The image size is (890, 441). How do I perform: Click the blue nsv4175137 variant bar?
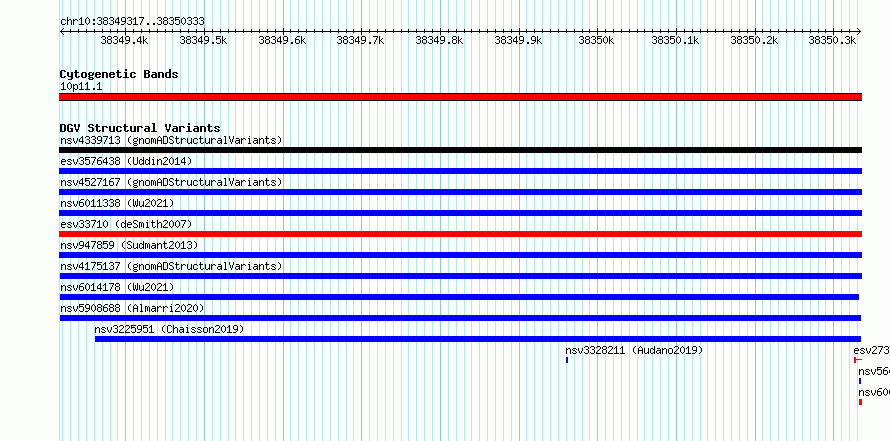[460, 276]
